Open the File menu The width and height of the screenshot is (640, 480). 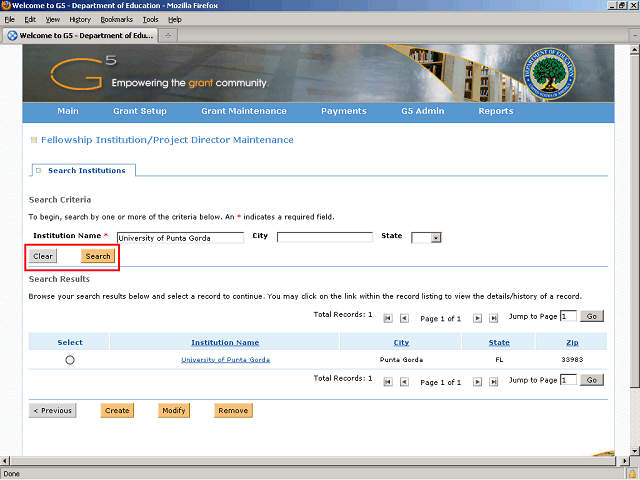tap(9, 20)
